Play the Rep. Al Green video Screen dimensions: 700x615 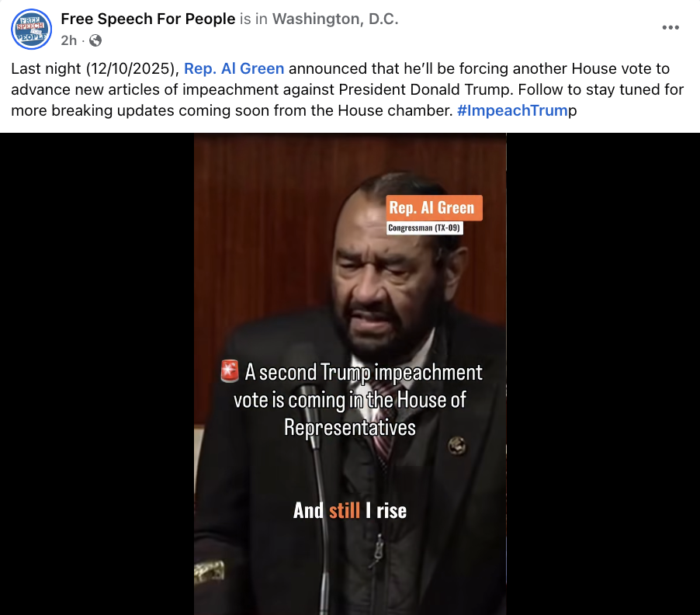(350, 374)
